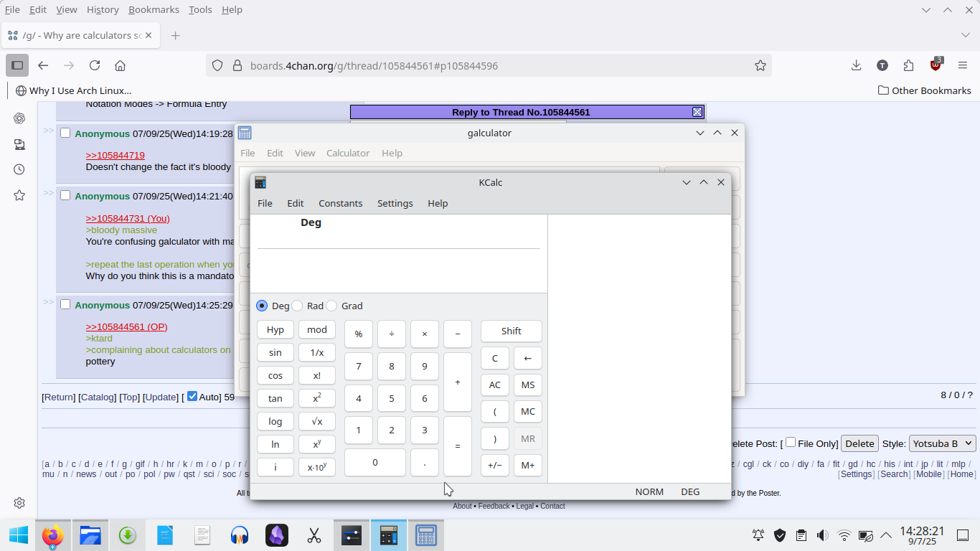Click the sin function button

(x=275, y=352)
